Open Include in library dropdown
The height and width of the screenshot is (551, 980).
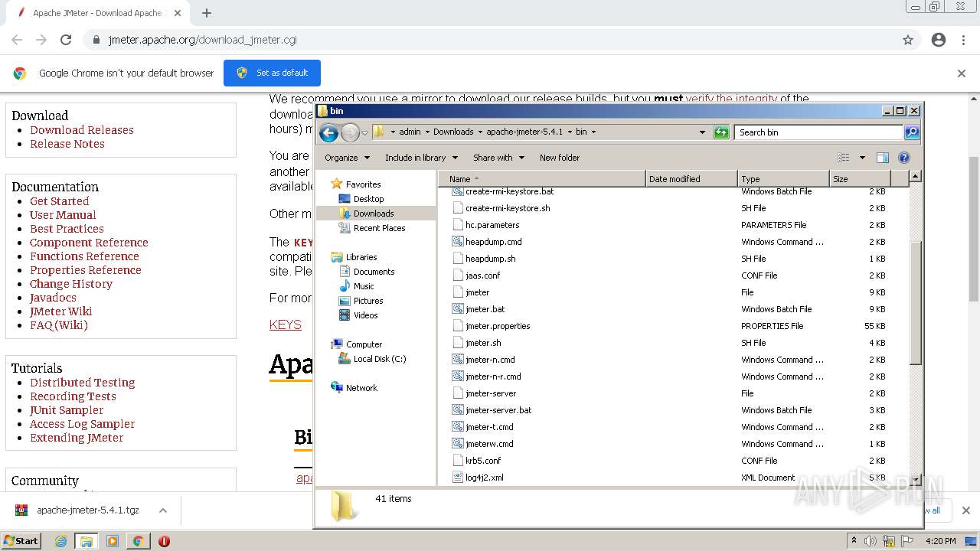(x=421, y=158)
